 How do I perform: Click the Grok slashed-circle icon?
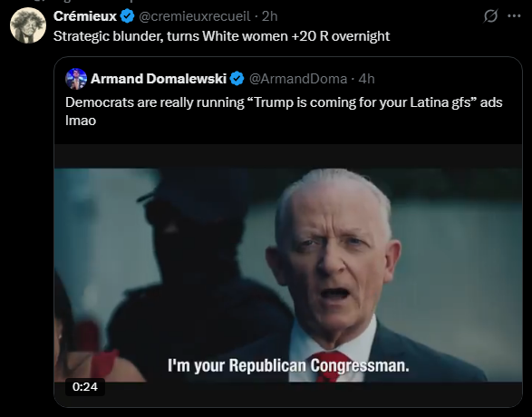pos(490,15)
